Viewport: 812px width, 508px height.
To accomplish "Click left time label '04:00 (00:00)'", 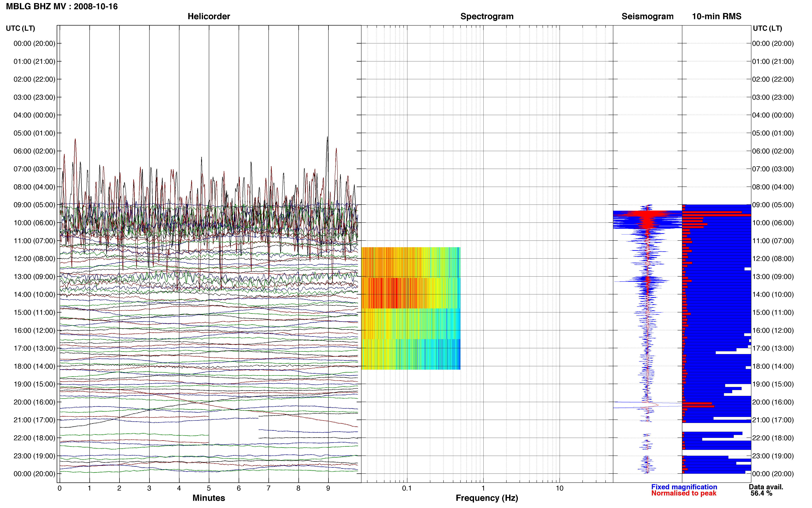I will pyautogui.click(x=34, y=115).
